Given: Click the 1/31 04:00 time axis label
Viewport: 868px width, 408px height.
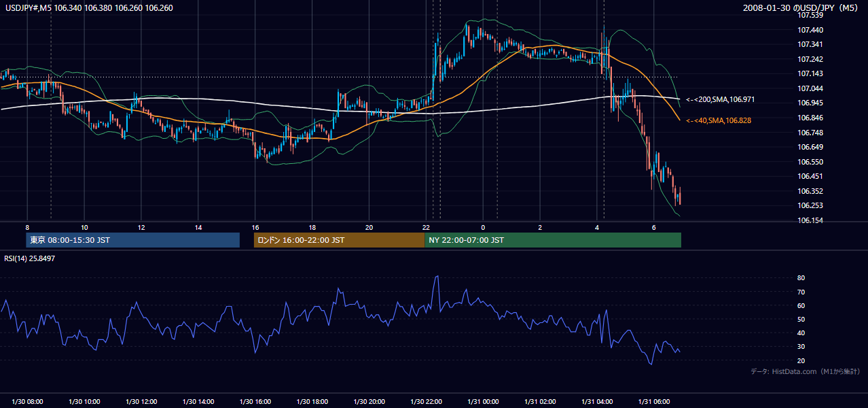Looking at the screenshot, I should [x=597, y=402].
